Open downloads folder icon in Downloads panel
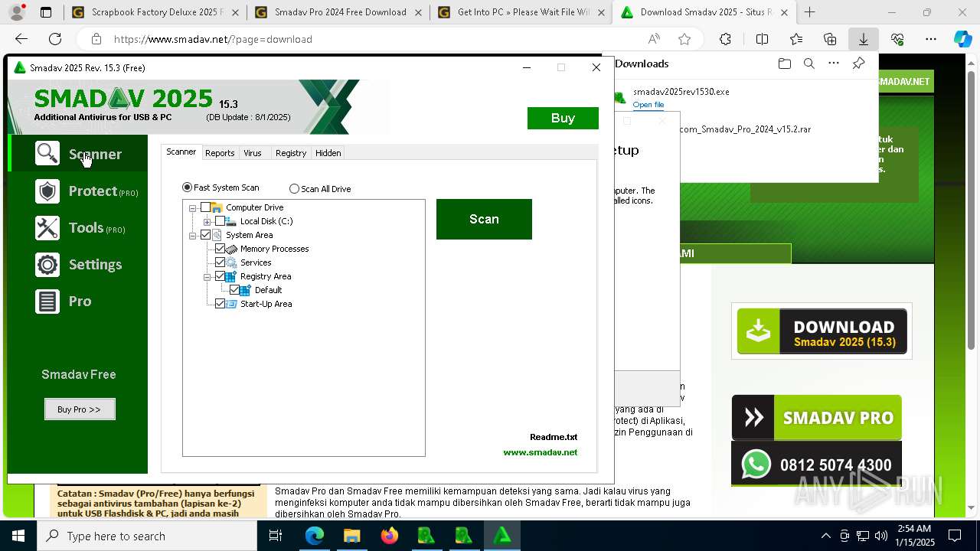980x551 pixels. pos(784,64)
